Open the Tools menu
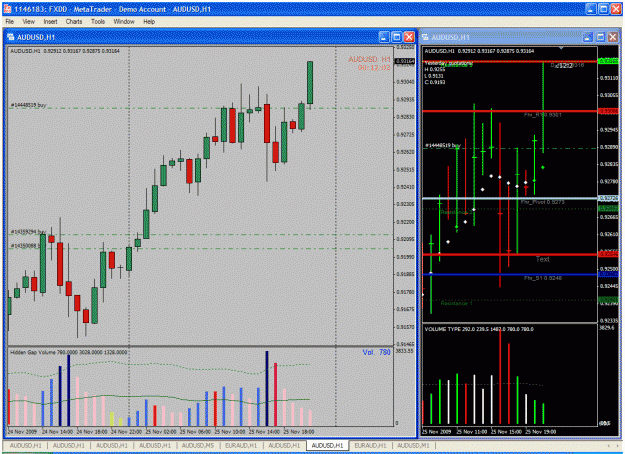This screenshot has height=454, width=625. pyautogui.click(x=98, y=22)
